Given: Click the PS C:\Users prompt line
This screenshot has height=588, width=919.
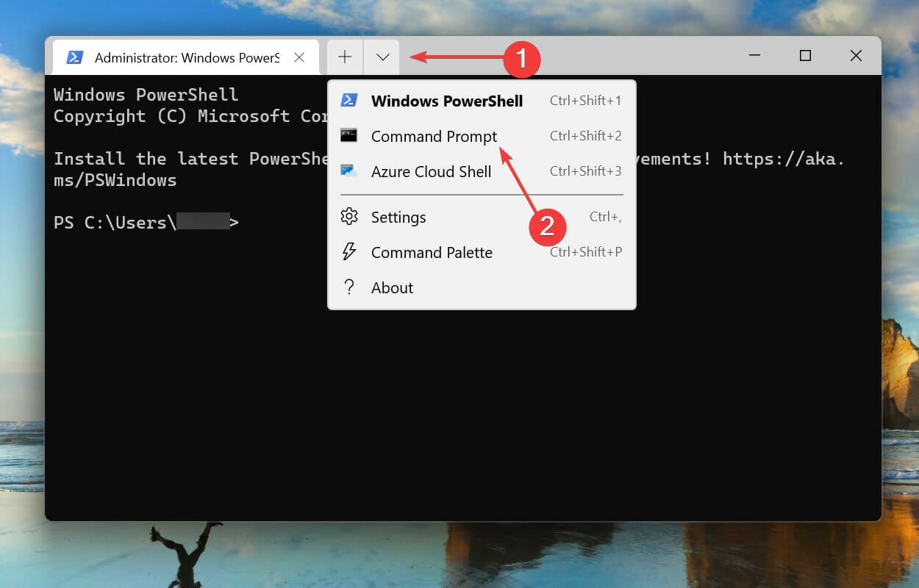Looking at the screenshot, I should point(146,223).
